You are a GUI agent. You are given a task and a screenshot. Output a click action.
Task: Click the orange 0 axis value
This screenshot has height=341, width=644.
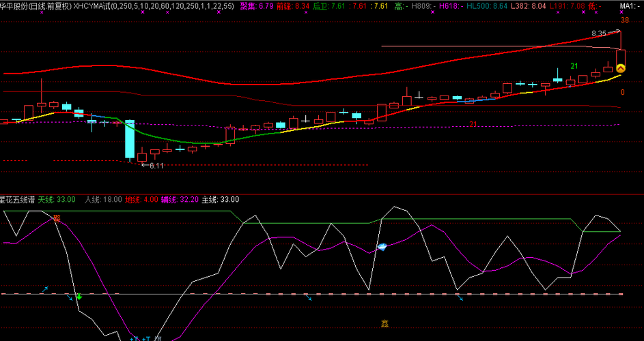pos(623,92)
